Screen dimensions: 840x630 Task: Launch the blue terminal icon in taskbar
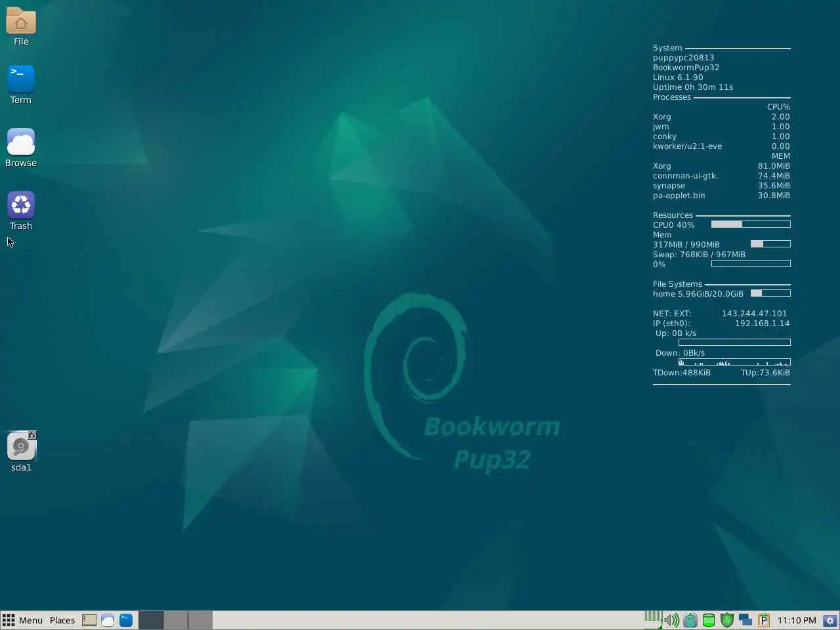(x=126, y=620)
